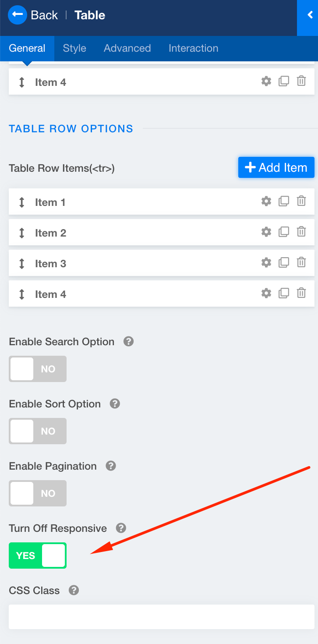Focus the CSS Class input field

(161, 617)
